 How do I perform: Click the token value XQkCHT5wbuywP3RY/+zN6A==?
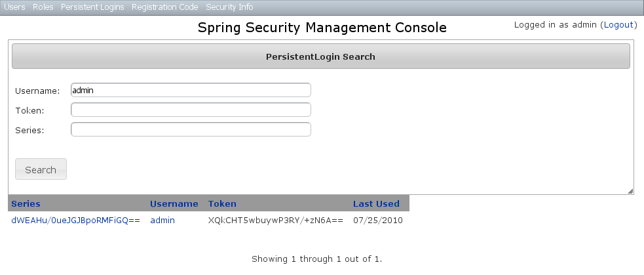pyautogui.click(x=275, y=221)
